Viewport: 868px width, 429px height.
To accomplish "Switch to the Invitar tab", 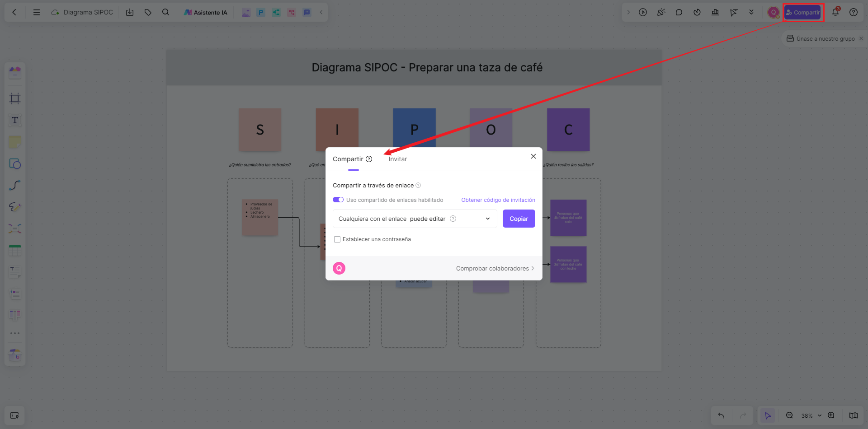I will (398, 159).
